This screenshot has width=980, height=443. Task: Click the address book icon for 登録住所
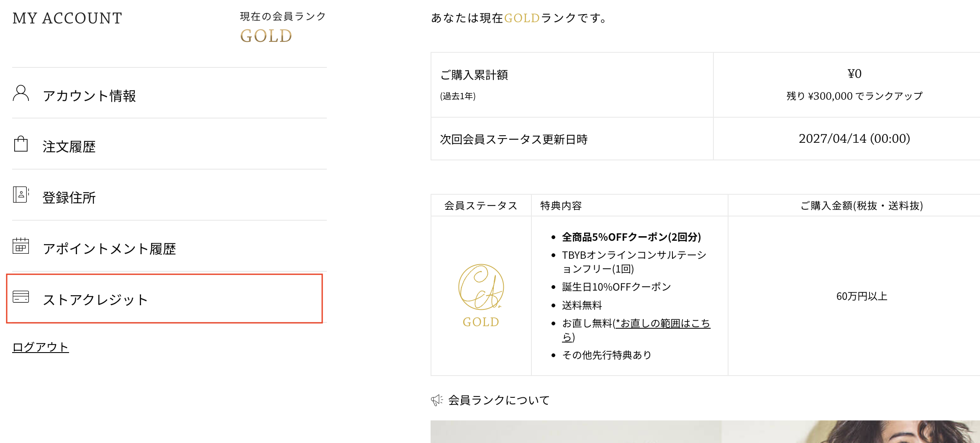(21, 195)
